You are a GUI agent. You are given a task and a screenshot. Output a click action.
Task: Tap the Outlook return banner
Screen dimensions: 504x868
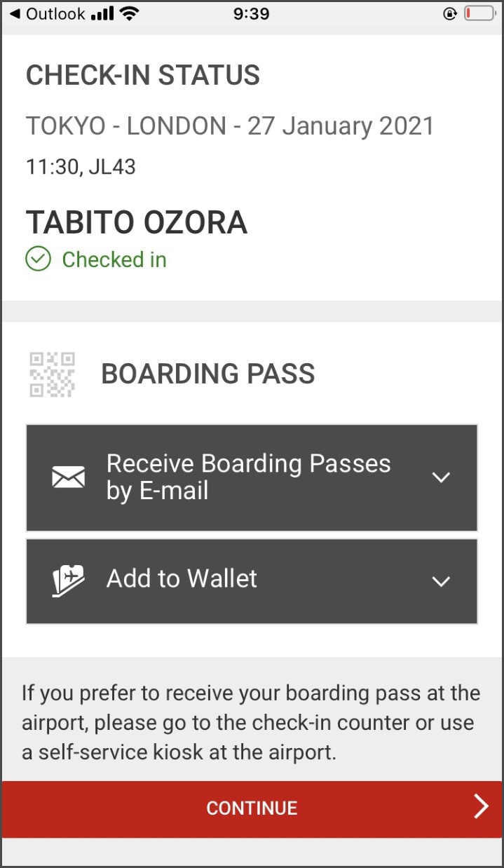[46, 13]
